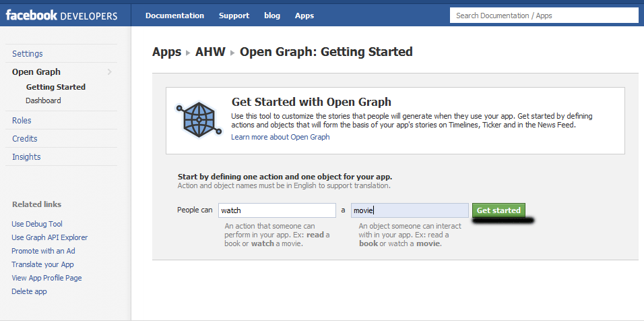Screen dimensions: 644x321
Task: Go to the blog menu item
Action: (272, 16)
